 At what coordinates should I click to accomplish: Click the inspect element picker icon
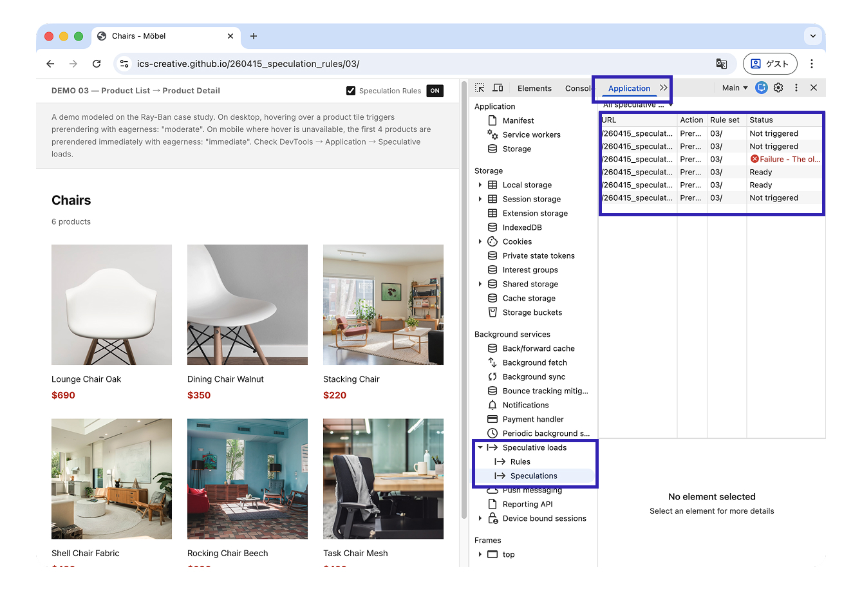(480, 88)
